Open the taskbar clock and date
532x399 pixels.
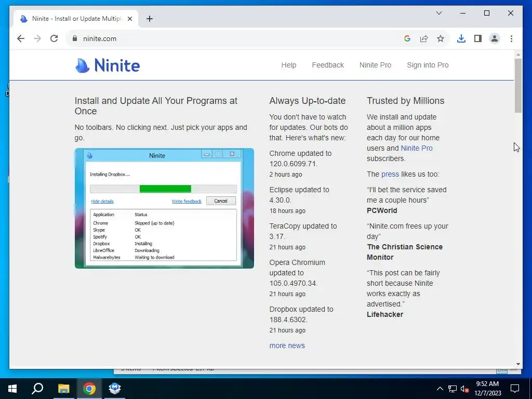487,389
